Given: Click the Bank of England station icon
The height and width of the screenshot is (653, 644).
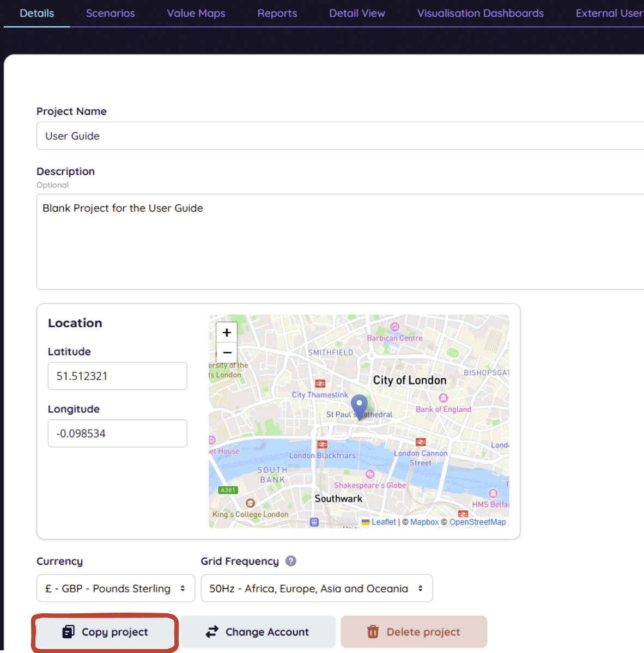Looking at the screenshot, I should pyautogui.click(x=443, y=398).
